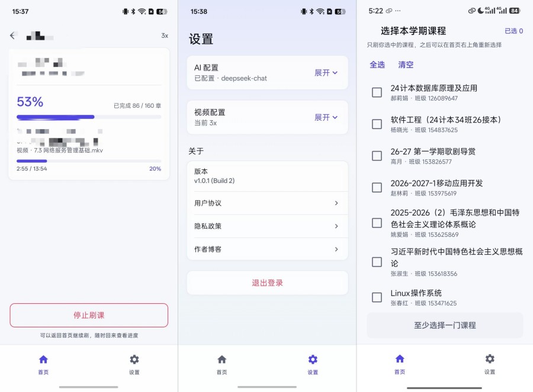The height and width of the screenshot is (392, 533).
Task: Tap the 全选 link
Action: click(x=377, y=65)
